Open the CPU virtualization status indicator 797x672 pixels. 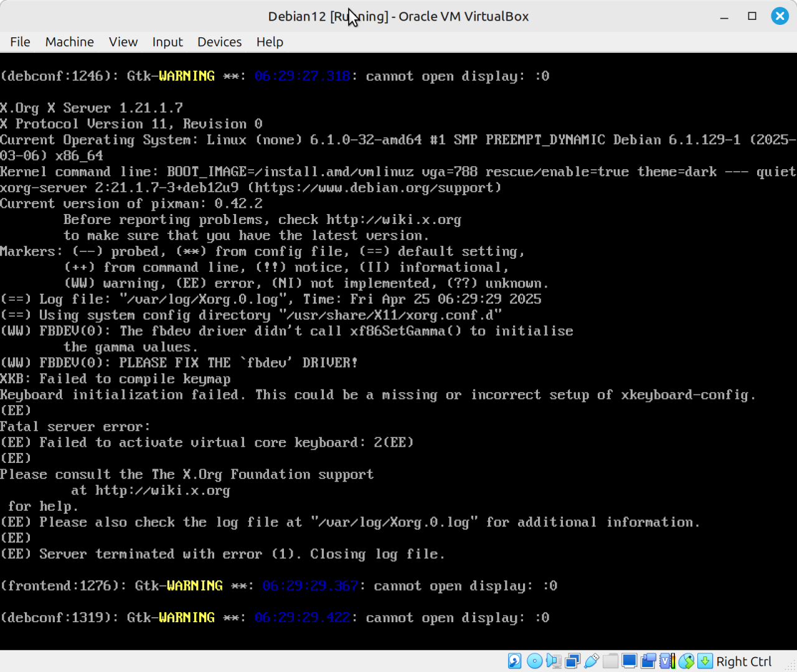pyautogui.click(x=667, y=661)
